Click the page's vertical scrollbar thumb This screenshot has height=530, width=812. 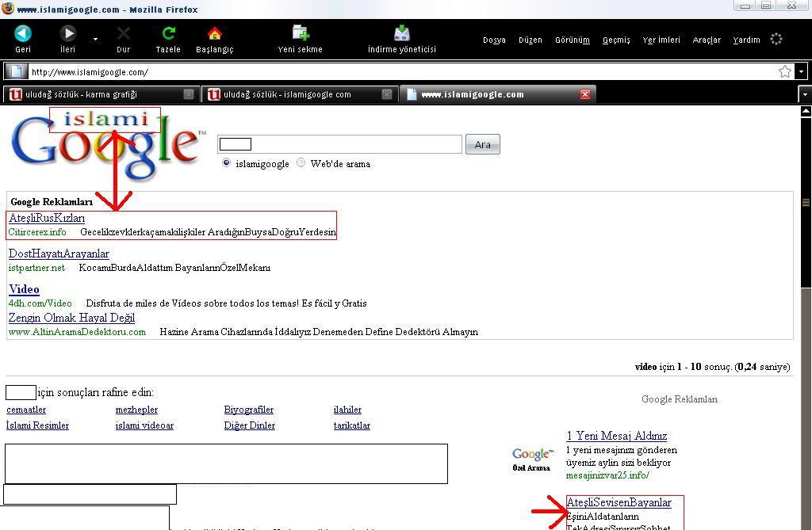click(806, 202)
